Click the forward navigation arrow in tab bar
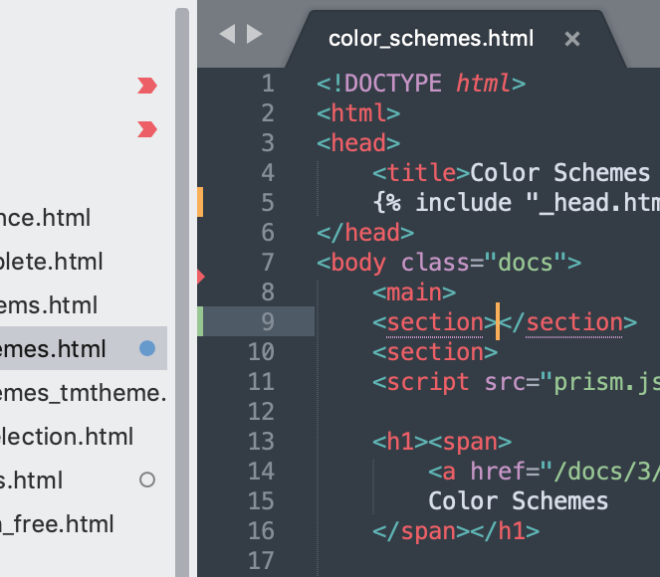 (x=254, y=34)
